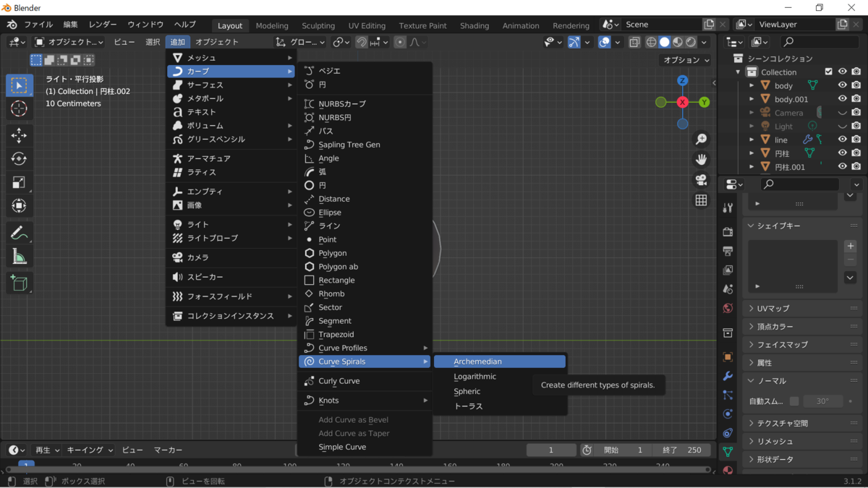
Task: Select the Scale tool
Action: point(20,182)
